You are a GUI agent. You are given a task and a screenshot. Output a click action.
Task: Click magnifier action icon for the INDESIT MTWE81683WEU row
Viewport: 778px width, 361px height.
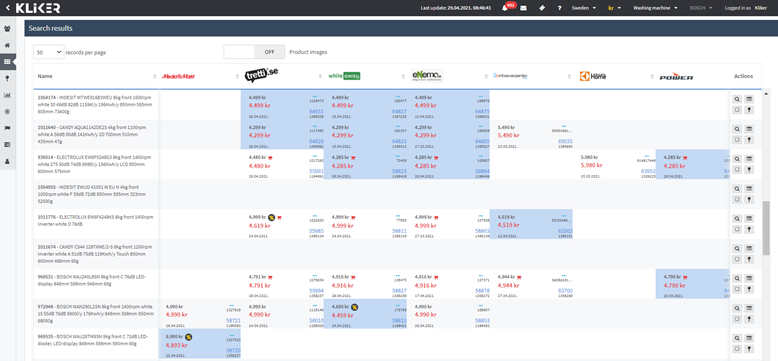(737, 99)
